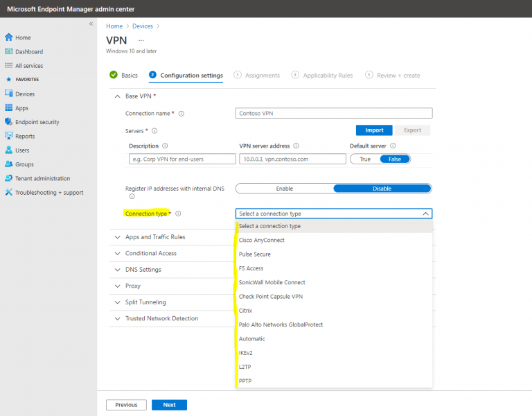Select F5 Access from the list
The image size is (532, 416).
click(x=334, y=268)
